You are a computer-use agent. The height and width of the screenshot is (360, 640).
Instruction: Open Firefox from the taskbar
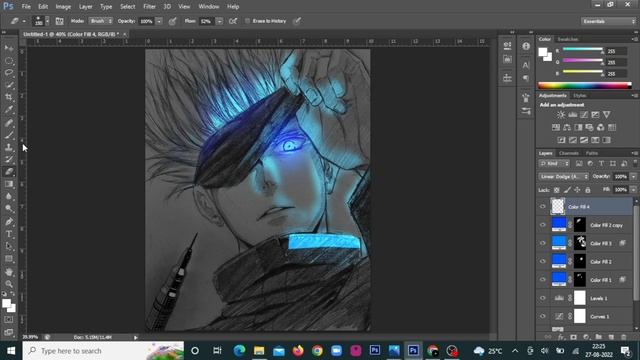298,351
